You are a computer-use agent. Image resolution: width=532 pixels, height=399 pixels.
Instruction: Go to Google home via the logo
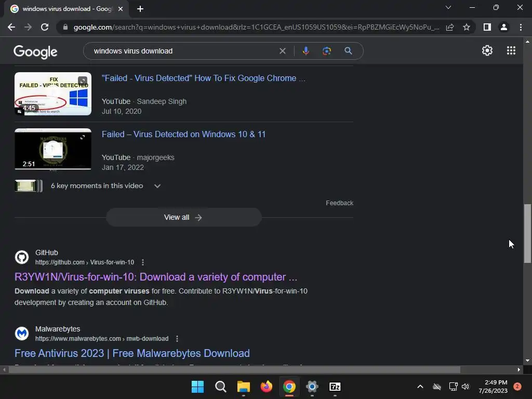[35, 51]
